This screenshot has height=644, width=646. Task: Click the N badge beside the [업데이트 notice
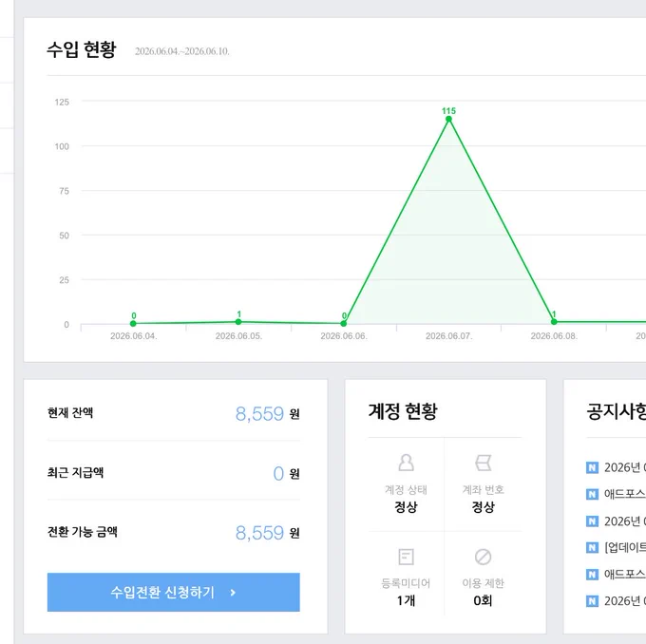click(x=592, y=547)
